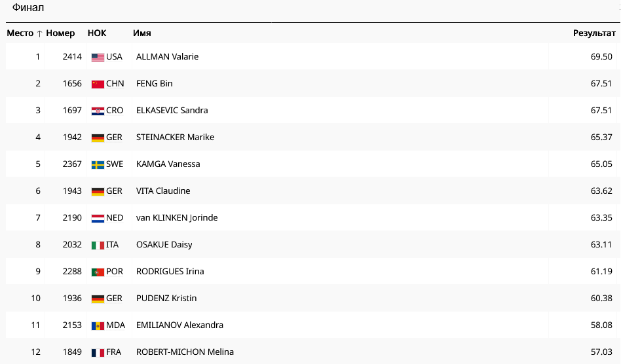Viewport: 621px width, 364px height.
Task: Click the Portugal flag icon
Action: pyautogui.click(x=98, y=272)
